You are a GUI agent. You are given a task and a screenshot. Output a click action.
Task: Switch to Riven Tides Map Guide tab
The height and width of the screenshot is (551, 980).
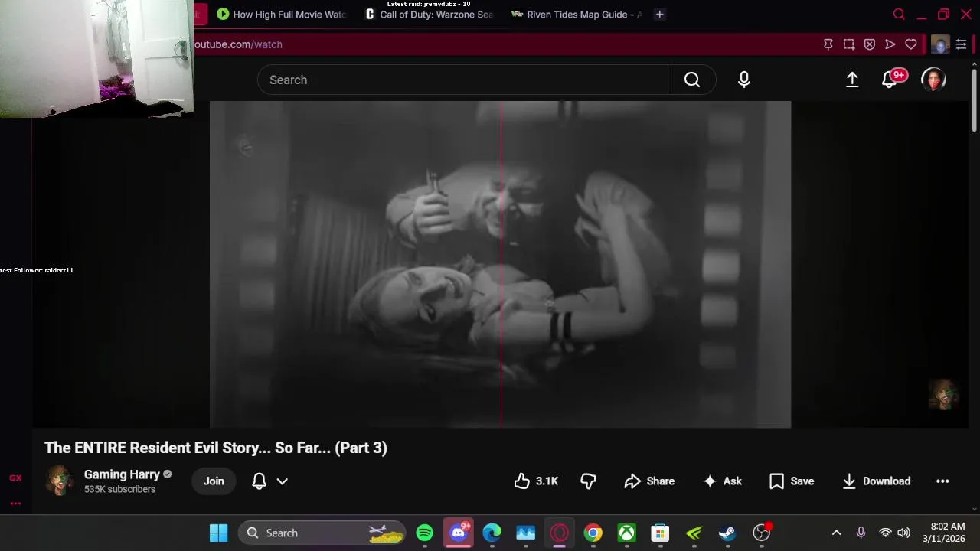coord(577,14)
